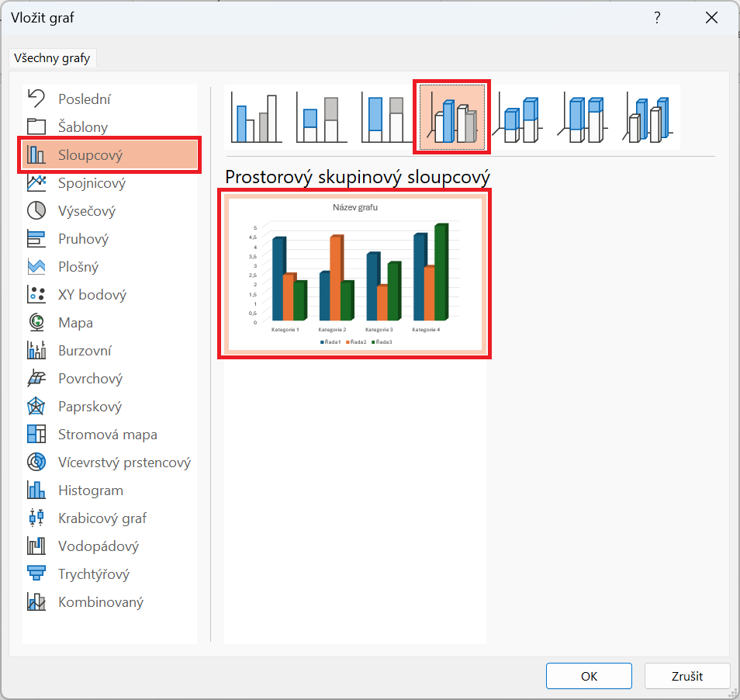Screen dimensions: 740x700
Task: Open the Všechny grafy tab
Action: click(52, 58)
